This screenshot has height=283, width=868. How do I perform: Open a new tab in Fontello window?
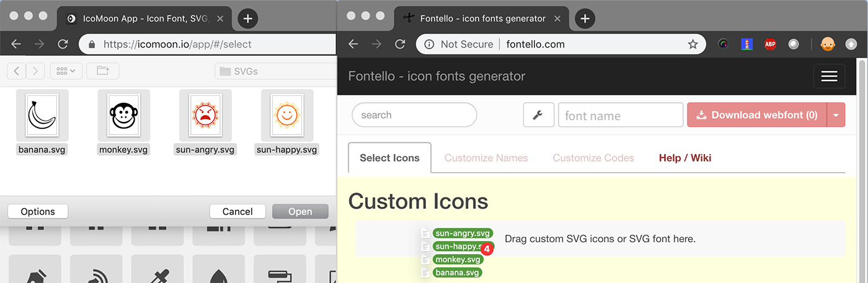coord(585,19)
